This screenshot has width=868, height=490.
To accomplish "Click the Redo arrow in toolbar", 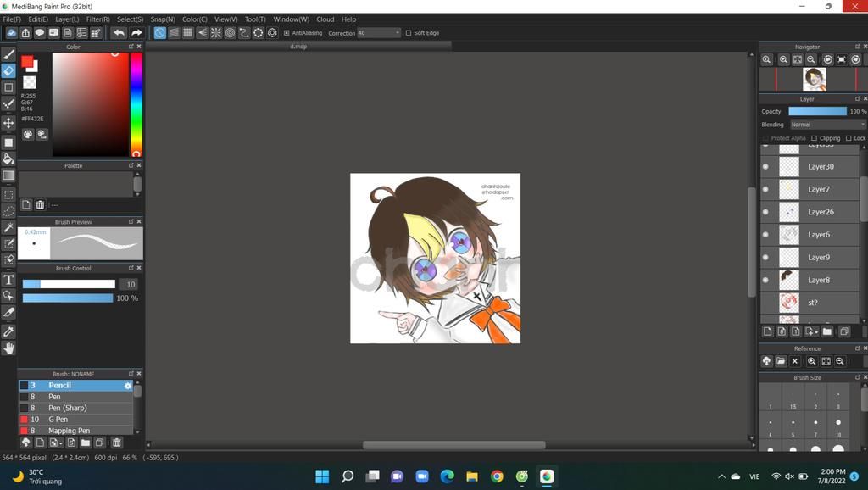I will [x=136, y=33].
